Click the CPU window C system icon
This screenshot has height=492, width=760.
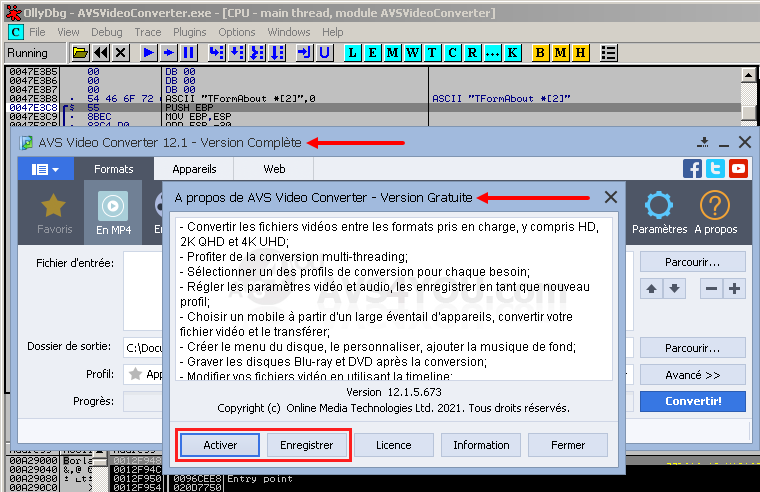(x=16, y=32)
